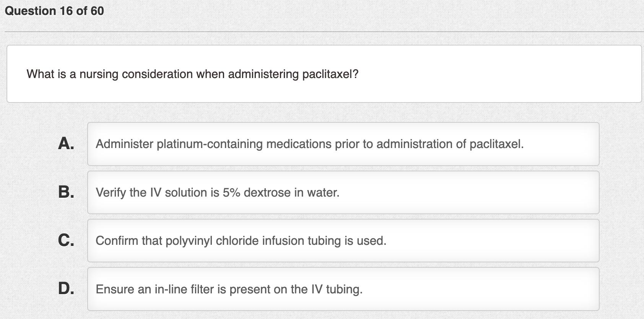Click the "Question 16 of 60" heading
Viewport: 644px width, 319px height.
tap(54, 11)
